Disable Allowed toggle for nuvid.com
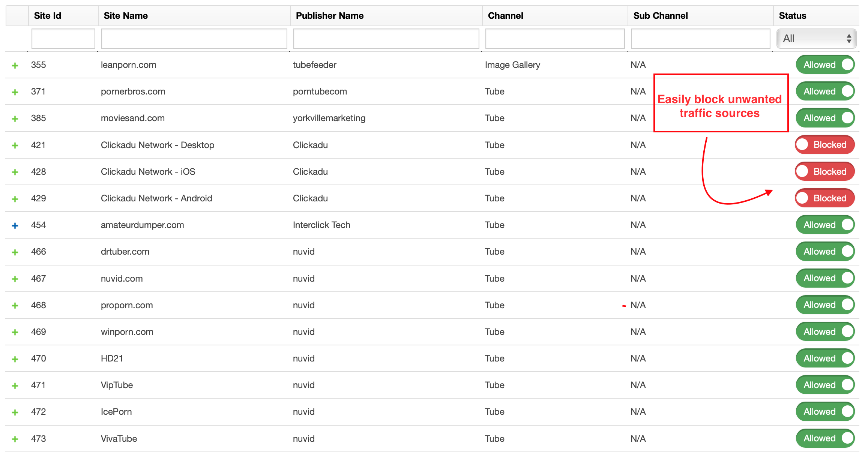 (825, 278)
